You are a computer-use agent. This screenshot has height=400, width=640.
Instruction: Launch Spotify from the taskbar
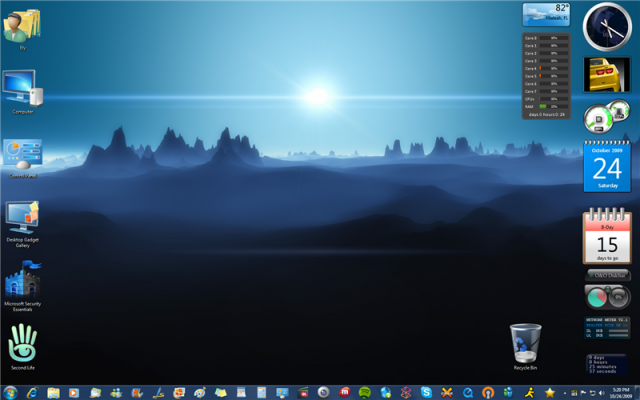coord(364,393)
